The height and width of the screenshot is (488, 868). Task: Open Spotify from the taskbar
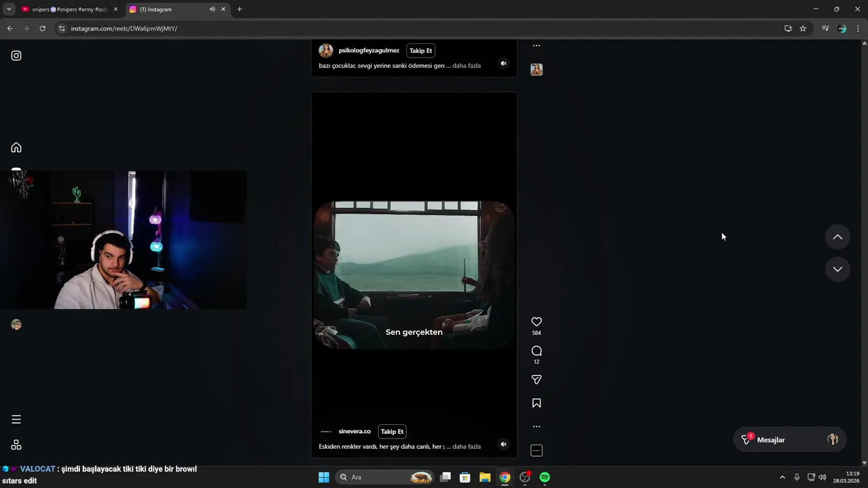[545, 477]
